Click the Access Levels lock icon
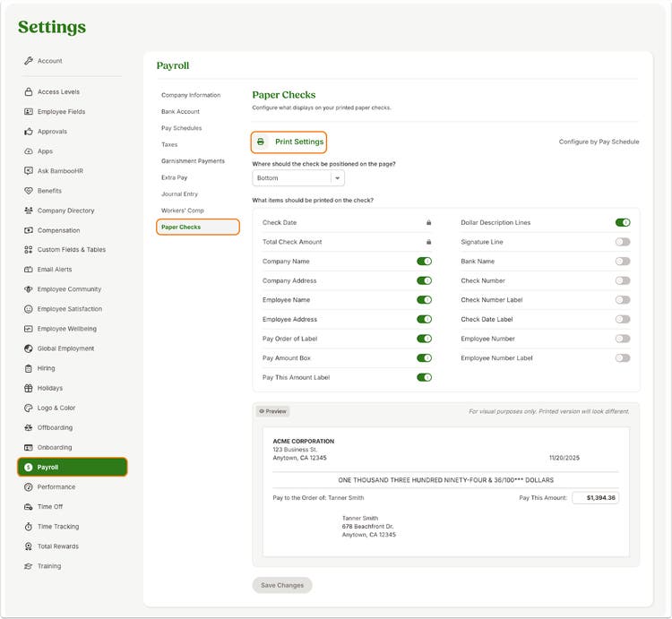 29,91
